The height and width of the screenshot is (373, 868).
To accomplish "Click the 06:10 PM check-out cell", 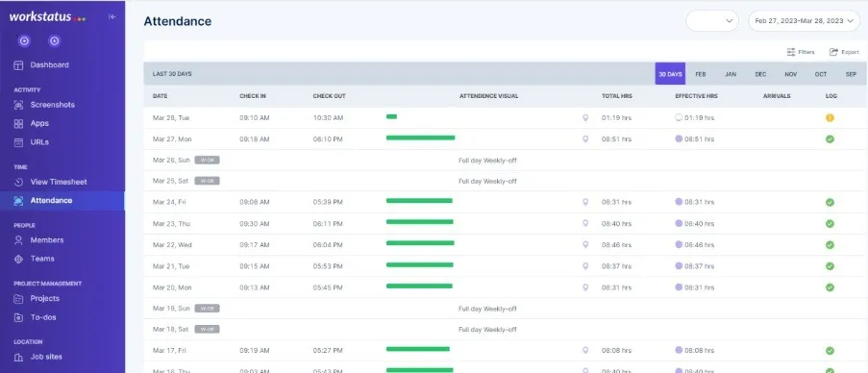I will (x=328, y=138).
